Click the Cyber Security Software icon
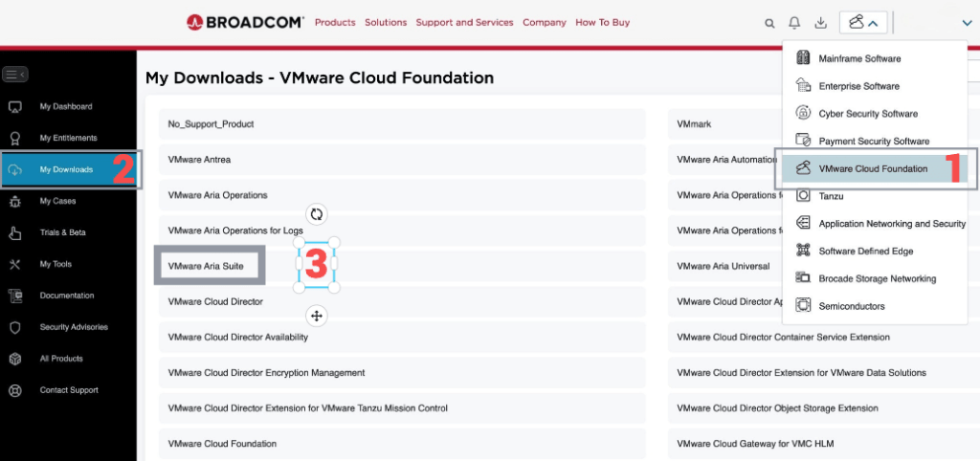 (803, 113)
